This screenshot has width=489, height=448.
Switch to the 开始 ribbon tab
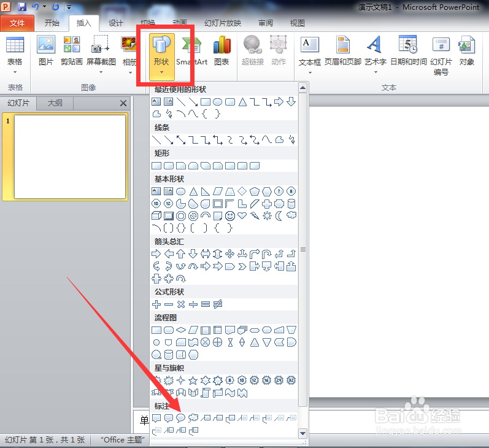[52, 23]
